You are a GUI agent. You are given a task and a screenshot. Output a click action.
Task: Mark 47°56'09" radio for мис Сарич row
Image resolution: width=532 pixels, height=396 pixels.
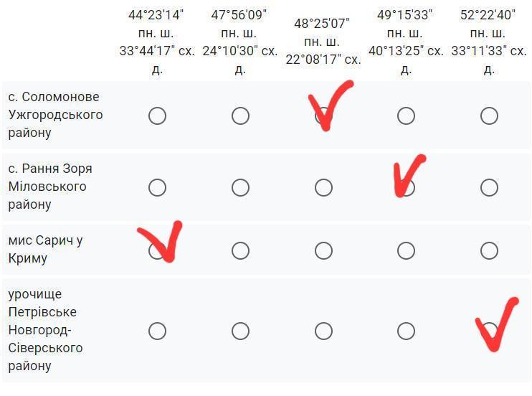pos(241,250)
